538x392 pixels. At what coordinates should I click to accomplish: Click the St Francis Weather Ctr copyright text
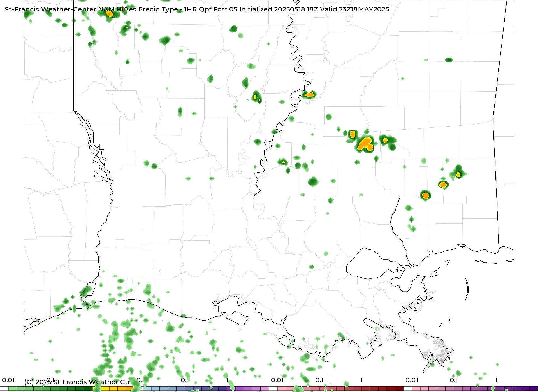77,382
